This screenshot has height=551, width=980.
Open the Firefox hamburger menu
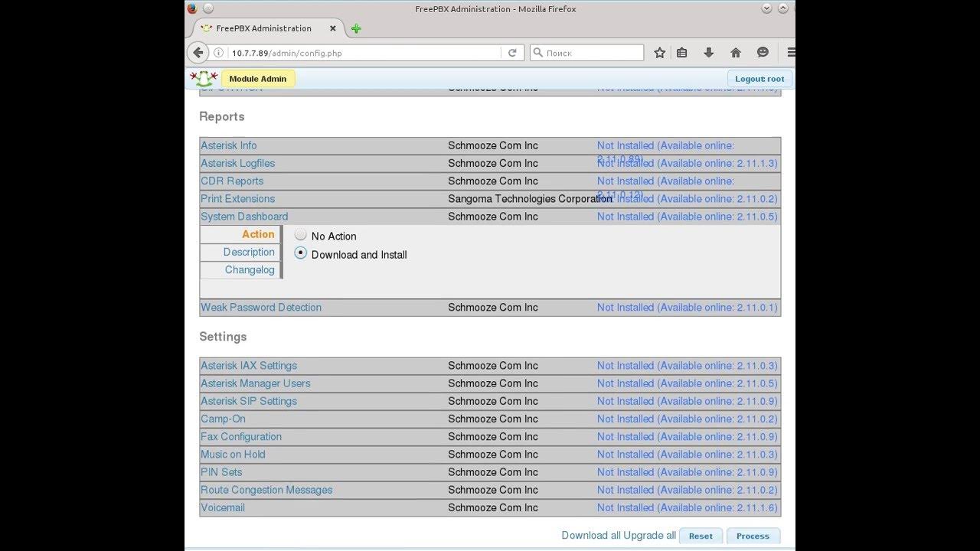[x=790, y=53]
